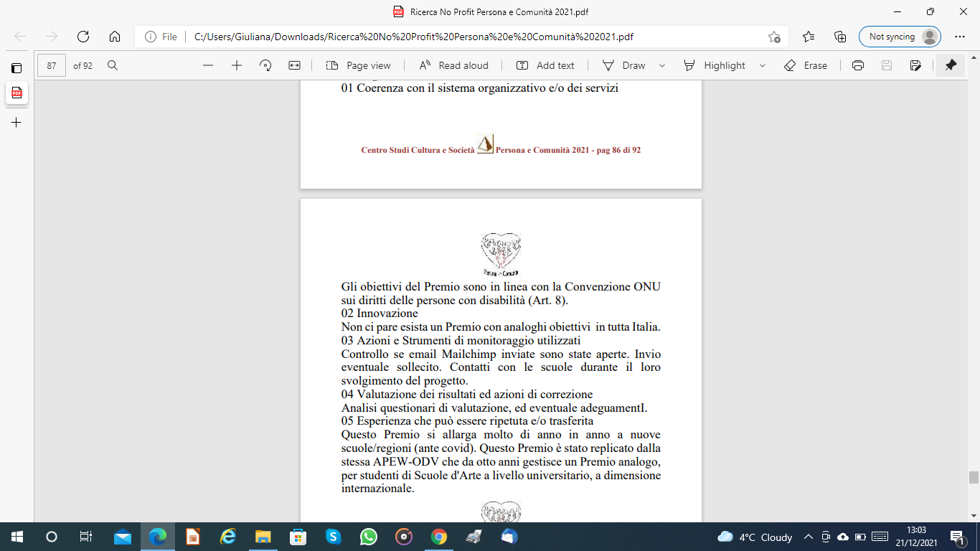This screenshot has width=980, height=551.
Task: Open the vertical tabs panel icon
Action: (16, 68)
